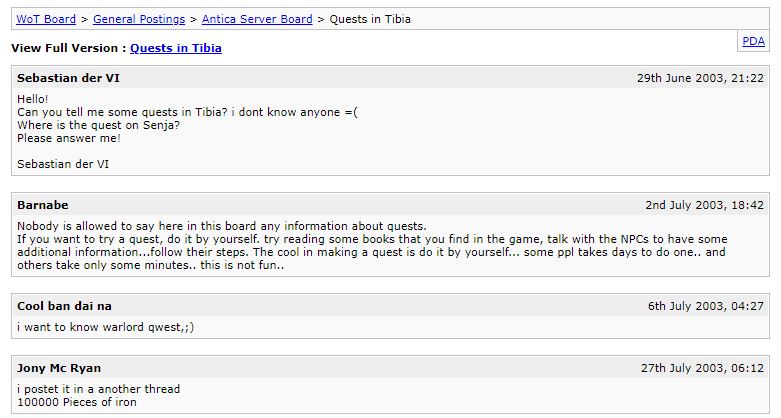This screenshot has height=418, width=781.
Task: Click the 27th July 2003 timestamp
Action: click(x=702, y=368)
